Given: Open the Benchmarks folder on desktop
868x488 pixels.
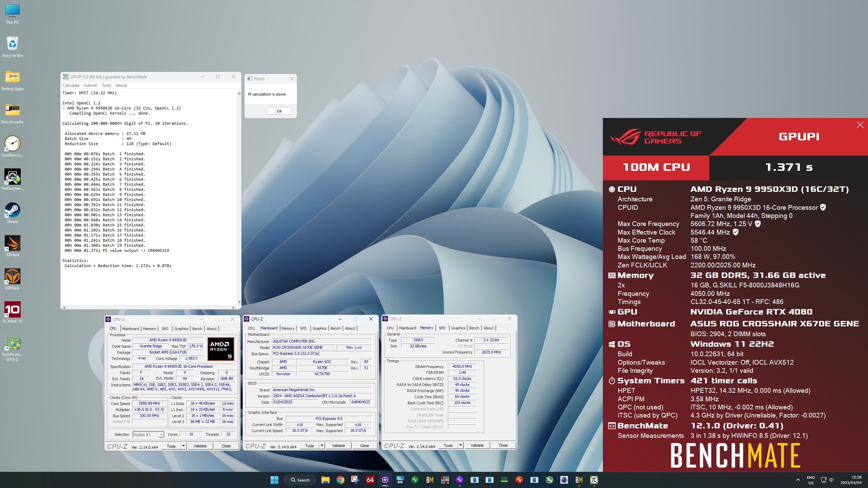Looking at the screenshot, I should 12,114.
